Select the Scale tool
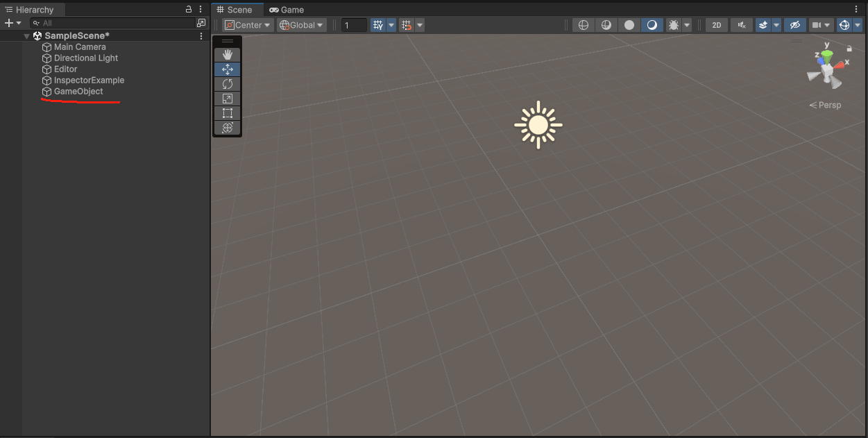This screenshot has height=438, width=868. tap(227, 99)
